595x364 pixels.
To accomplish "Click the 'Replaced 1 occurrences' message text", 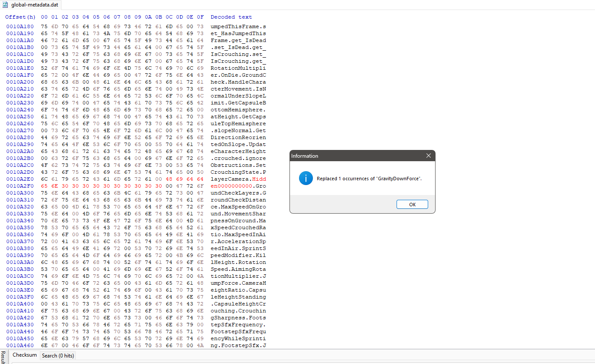I will click(369, 179).
